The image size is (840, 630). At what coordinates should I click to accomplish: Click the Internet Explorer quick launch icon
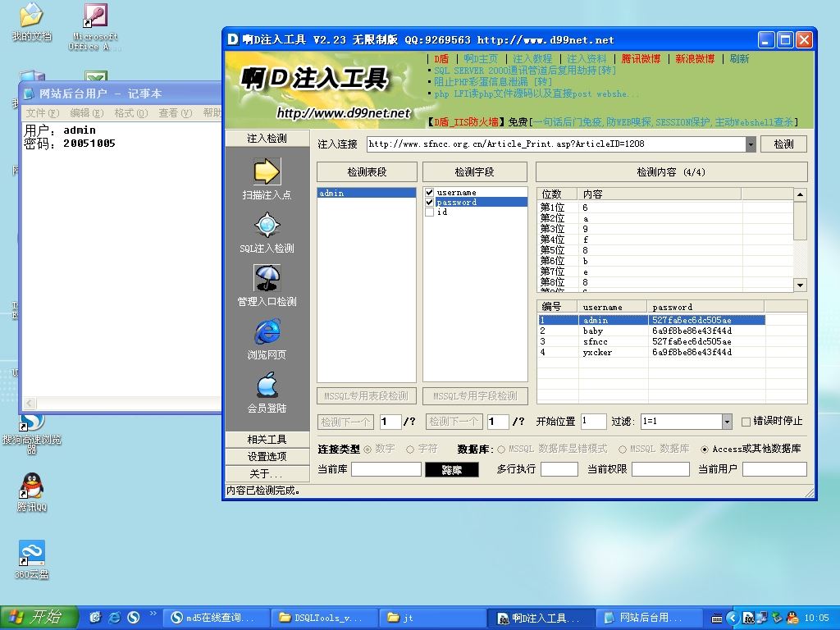click(x=114, y=618)
